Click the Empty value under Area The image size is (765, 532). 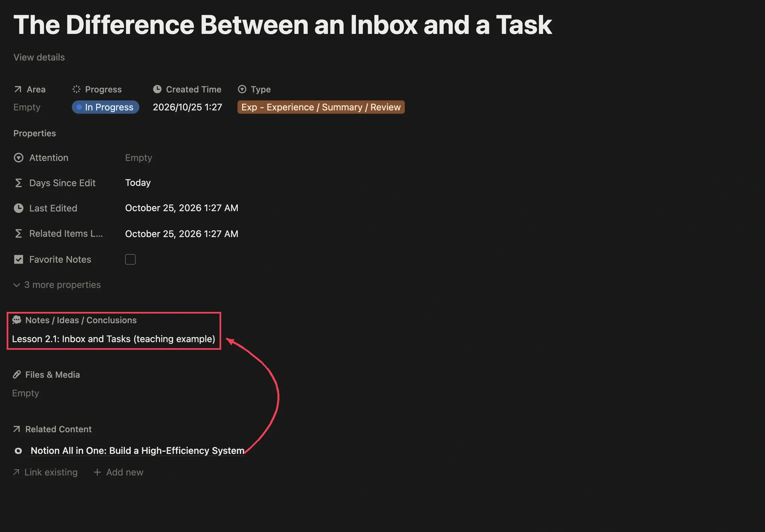click(x=27, y=107)
